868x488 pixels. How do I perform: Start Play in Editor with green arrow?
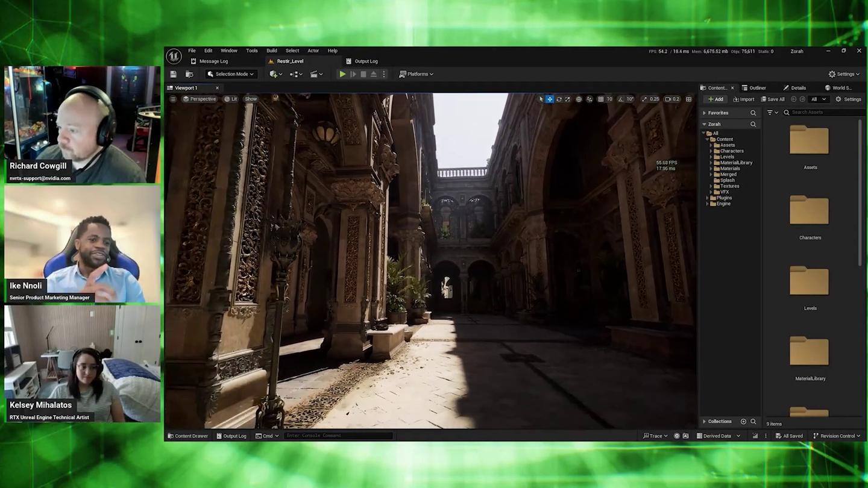tap(342, 74)
